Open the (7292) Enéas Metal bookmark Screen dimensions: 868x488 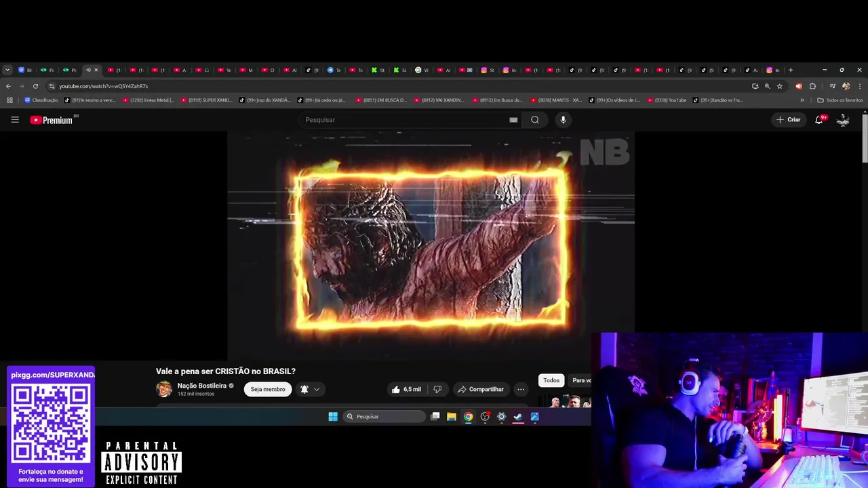pos(149,100)
